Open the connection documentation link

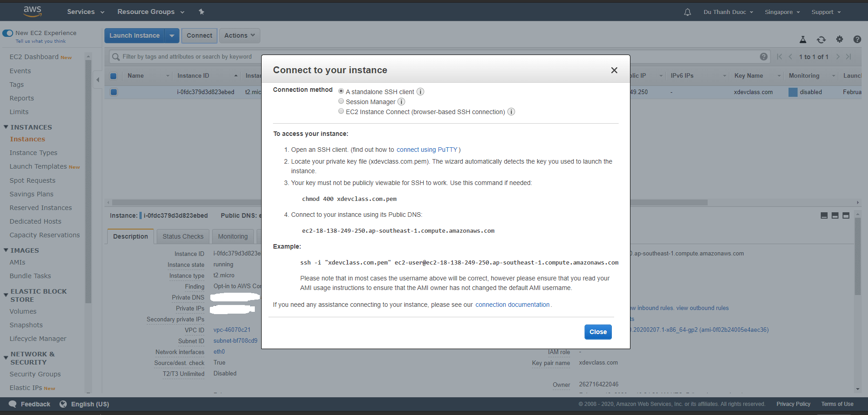[x=512, y=305]
